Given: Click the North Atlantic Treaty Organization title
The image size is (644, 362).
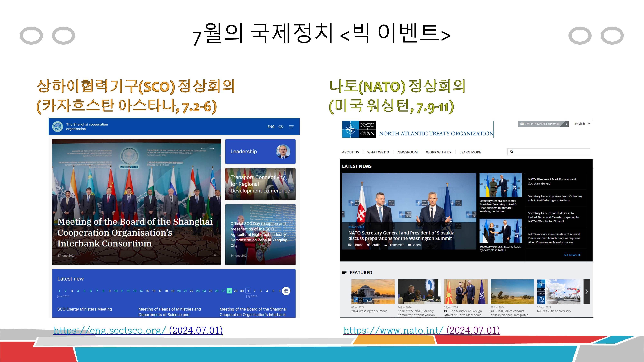Looking at the screenshot, I should [x=436, y=133].
